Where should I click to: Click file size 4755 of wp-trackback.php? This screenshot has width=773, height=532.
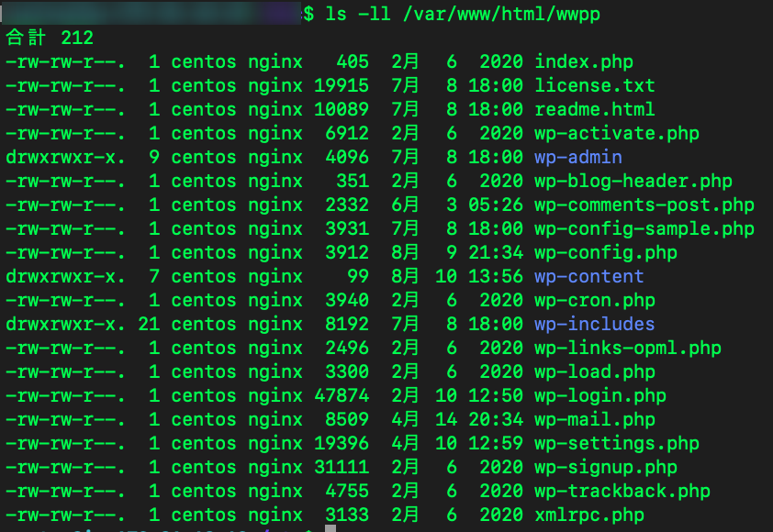(x=347, y=492)
